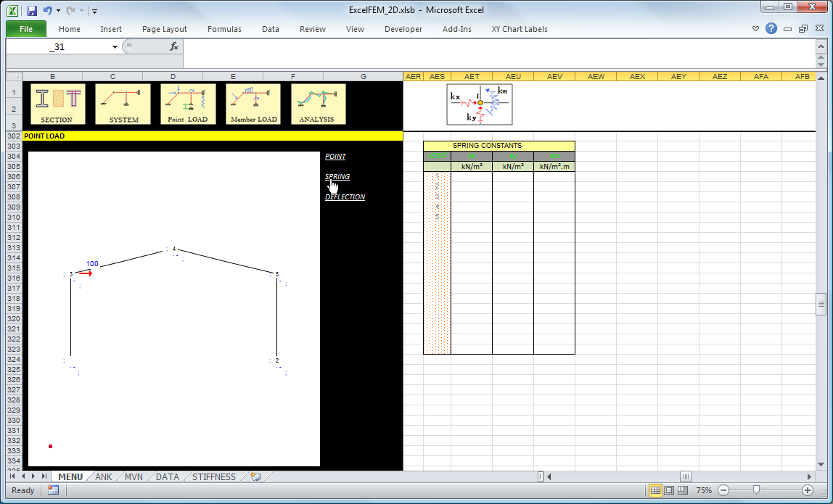833x504 pixels.
Task: Select column header AEV
Action: tap(554, 76)
